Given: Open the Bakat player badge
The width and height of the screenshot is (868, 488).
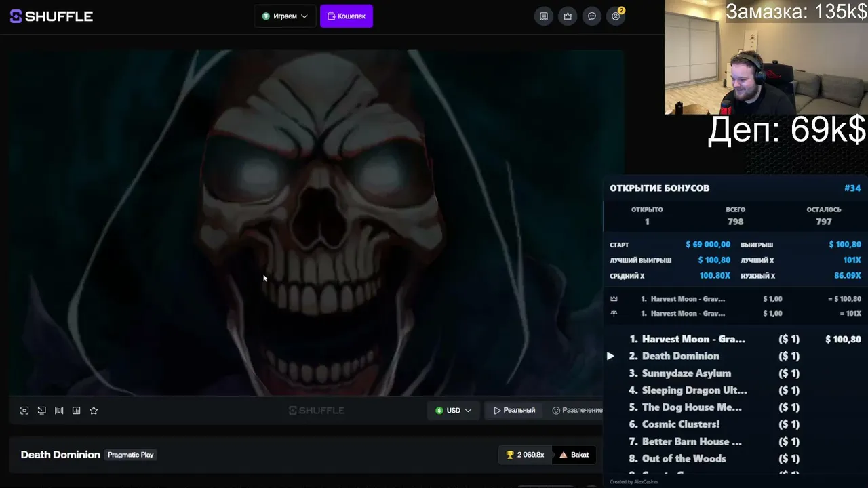Looking at the screenshot, I should point(574,455).
